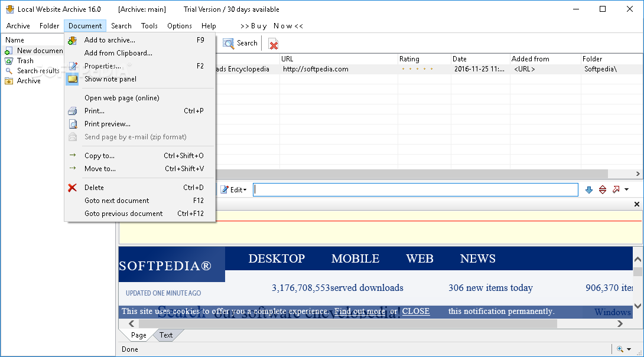Open the Edit dropdown
This screenshot has height=357, width=644.
(233, 189)
